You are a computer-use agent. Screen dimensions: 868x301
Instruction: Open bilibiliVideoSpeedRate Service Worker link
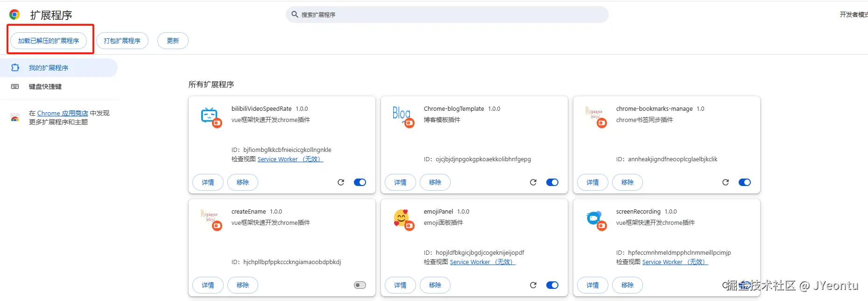pyautogui.click(x=290, y=159)
